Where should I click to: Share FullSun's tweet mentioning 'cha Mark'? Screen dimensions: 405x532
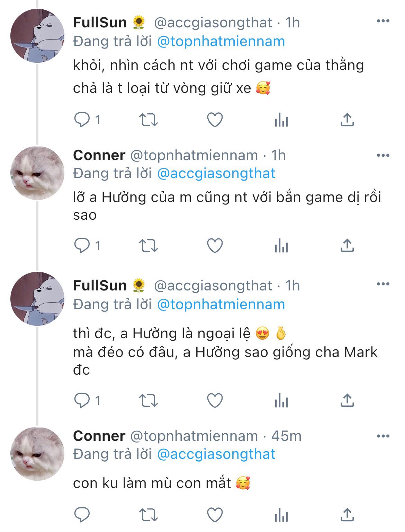pos(347,401)
